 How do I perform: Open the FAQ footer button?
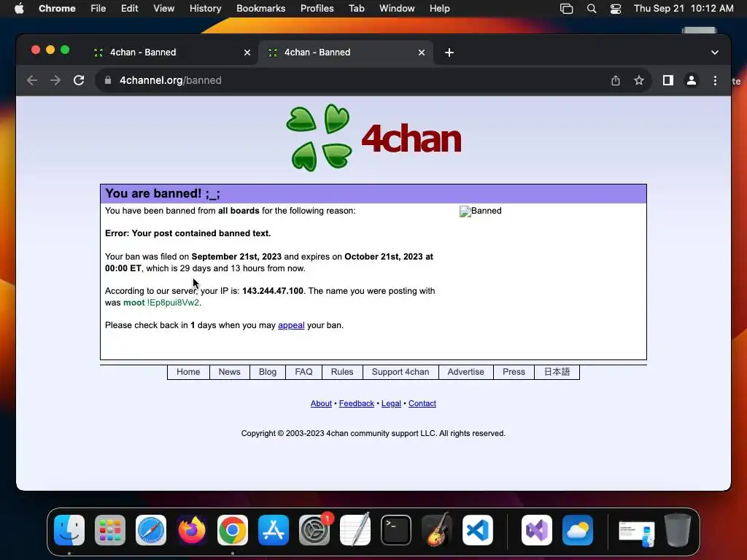[303, 372]
